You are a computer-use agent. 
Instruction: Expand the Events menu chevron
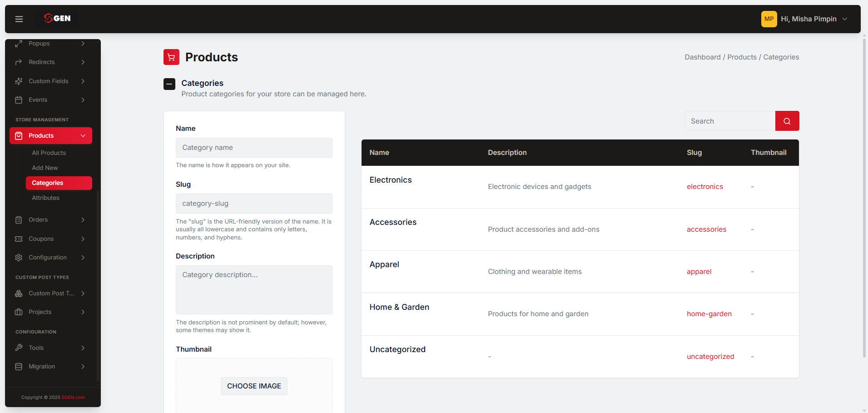pos(83,100)
